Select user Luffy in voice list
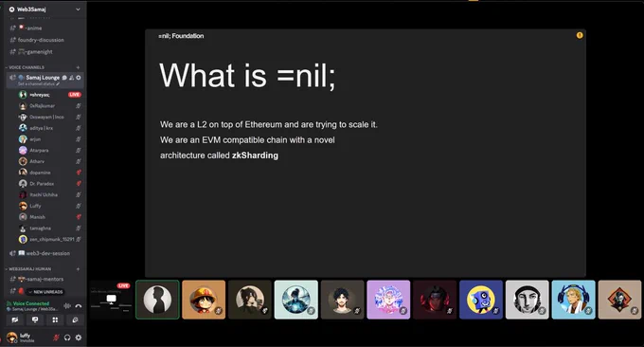This screenshot has height=347, width=644. (35, 206)
